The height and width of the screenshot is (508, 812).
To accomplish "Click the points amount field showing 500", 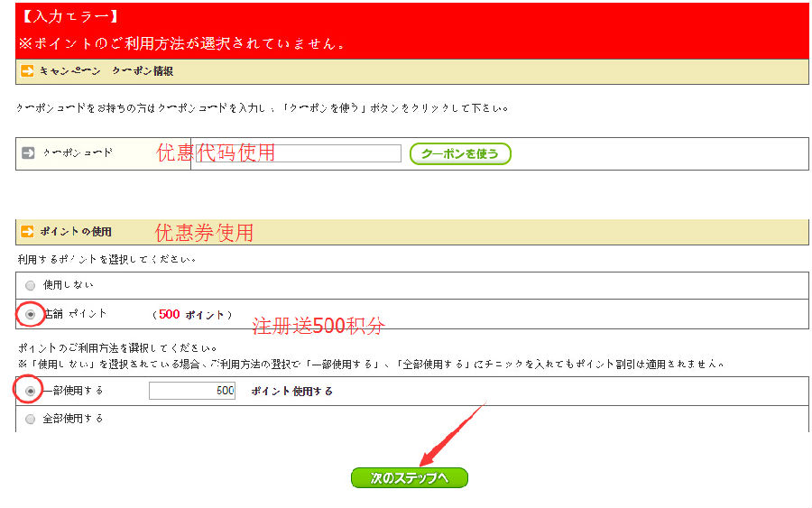I will coord(192,391).
